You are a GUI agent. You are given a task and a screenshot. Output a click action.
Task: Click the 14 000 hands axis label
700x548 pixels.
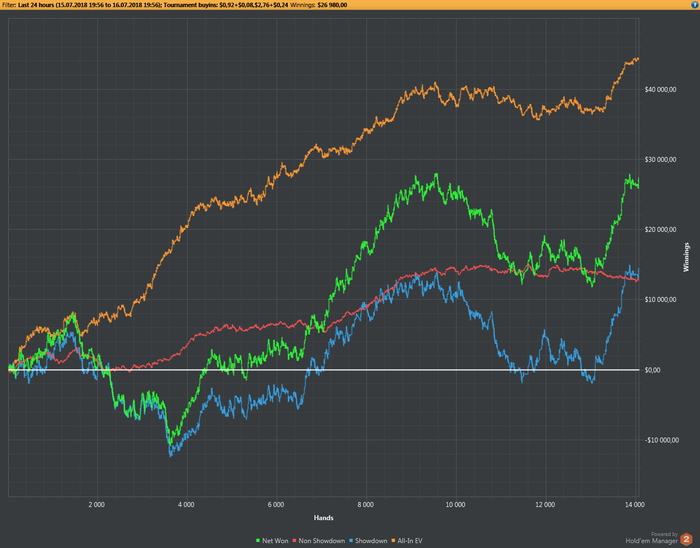tap(635, 505)
